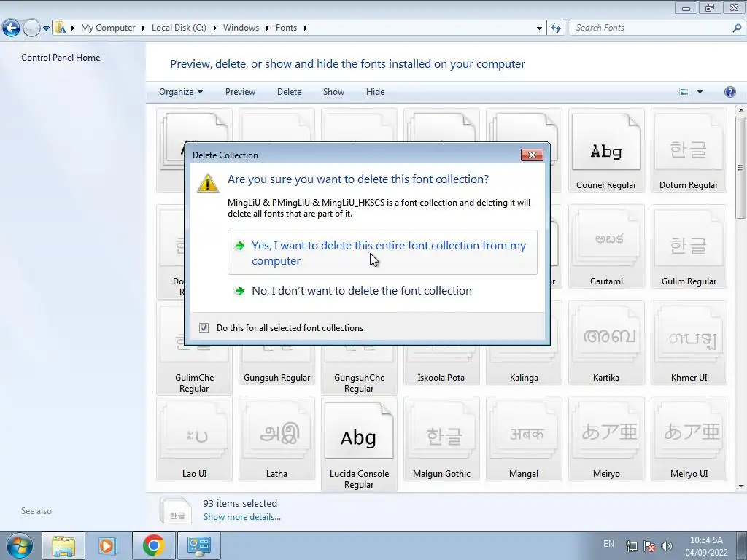Confirm deleting the entire font collection
The image size is (747, 560).
point(382,252)
